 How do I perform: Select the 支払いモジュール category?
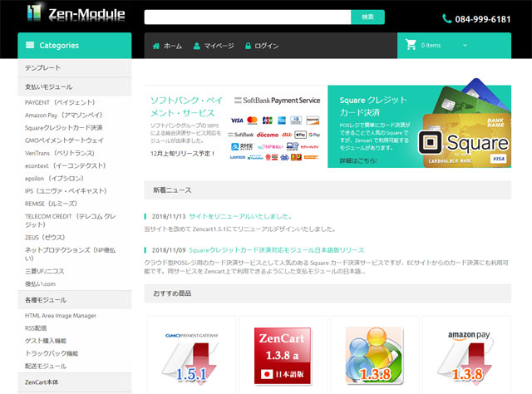pos(74,87)
